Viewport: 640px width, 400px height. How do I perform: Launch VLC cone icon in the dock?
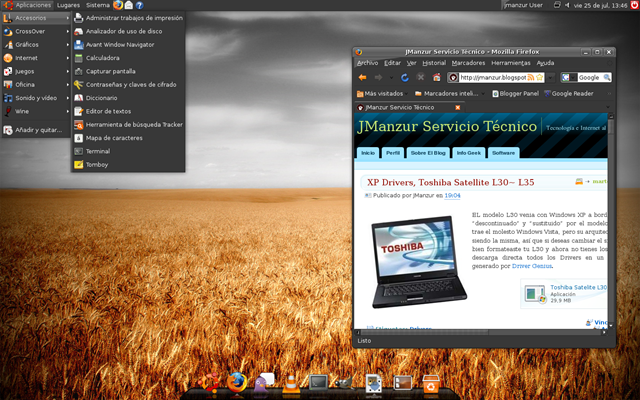pos(291,384)
